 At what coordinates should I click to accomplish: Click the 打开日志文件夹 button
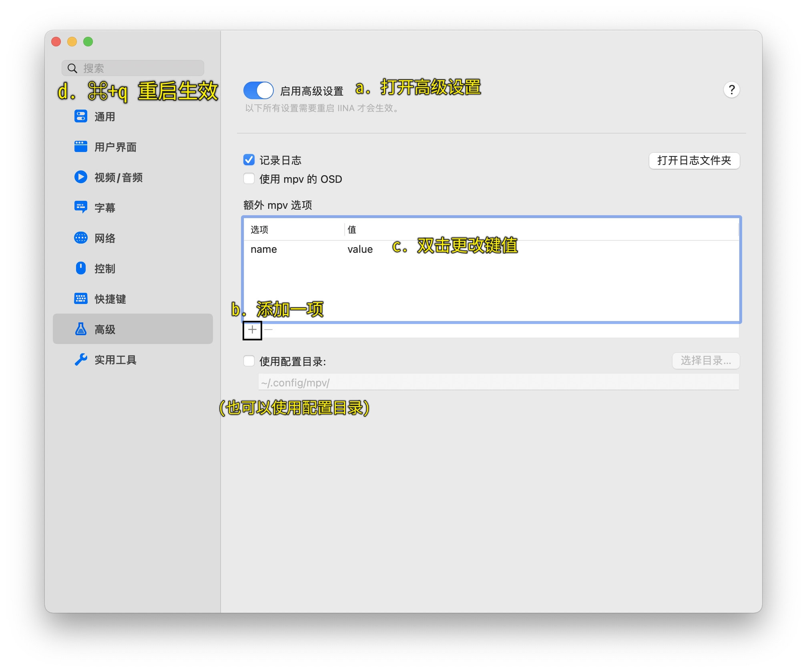coord(694,161)
